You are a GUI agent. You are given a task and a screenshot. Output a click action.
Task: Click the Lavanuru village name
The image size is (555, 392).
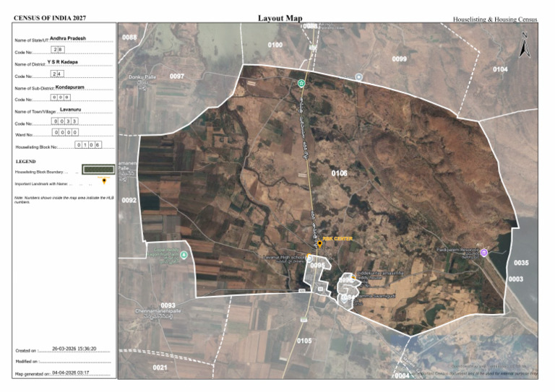(70, 110)
